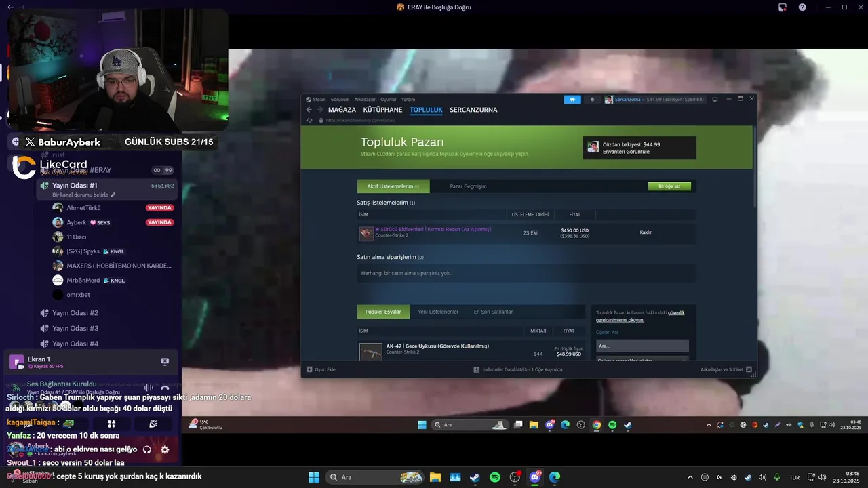Open the downloads icon in Steam footer
The height and width of the screenshot is (488, 868).
tap(477, 369)
